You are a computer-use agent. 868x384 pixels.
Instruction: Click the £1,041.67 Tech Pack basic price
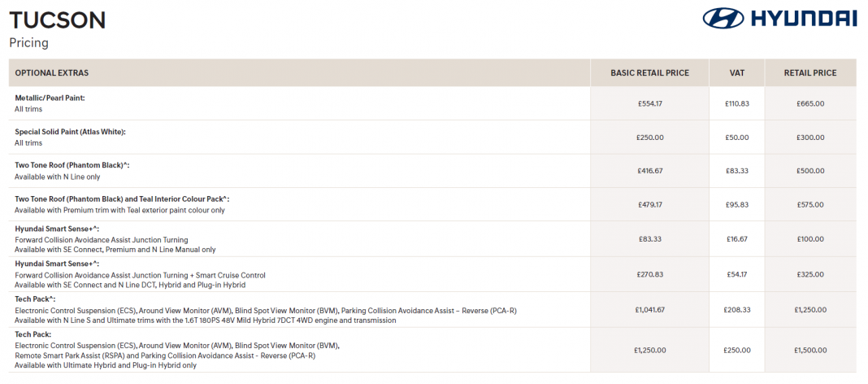click(649, 310)
